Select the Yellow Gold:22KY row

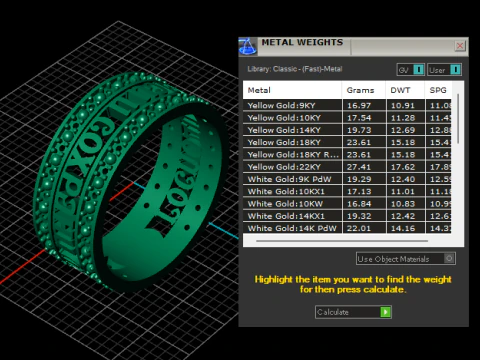pos(347,167)
